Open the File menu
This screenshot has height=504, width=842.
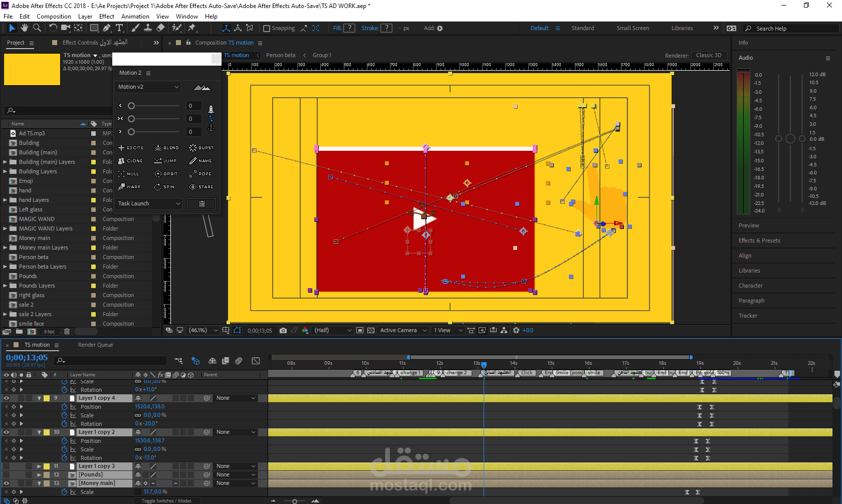[8, 17]
